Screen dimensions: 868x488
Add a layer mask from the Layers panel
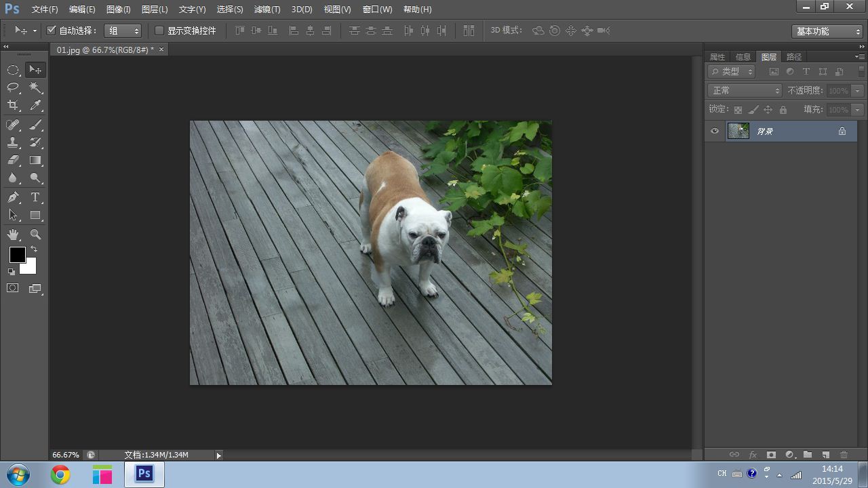coord(771,455)
